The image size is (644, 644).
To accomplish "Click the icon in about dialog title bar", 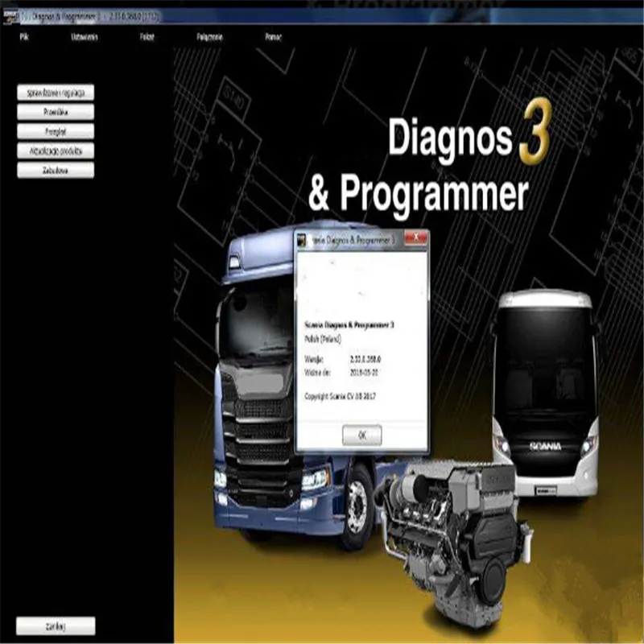I will (x=302, y=240).
